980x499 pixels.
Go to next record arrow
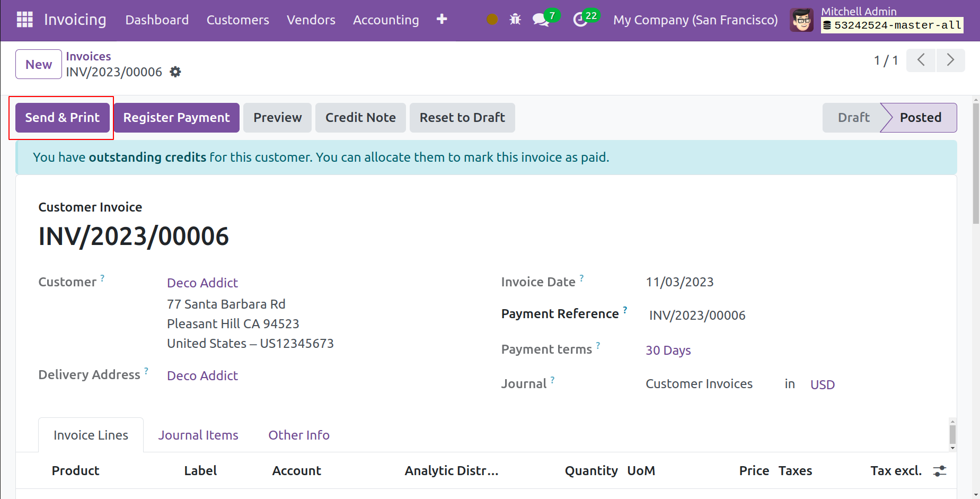950,60
